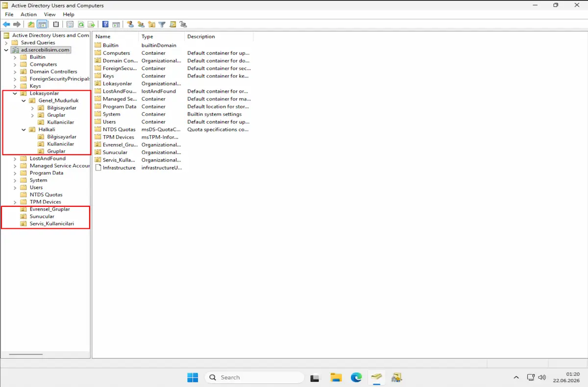Expand the Domain Controllers tree node
Screen dimensions: 588x387
tap(15, 72)
